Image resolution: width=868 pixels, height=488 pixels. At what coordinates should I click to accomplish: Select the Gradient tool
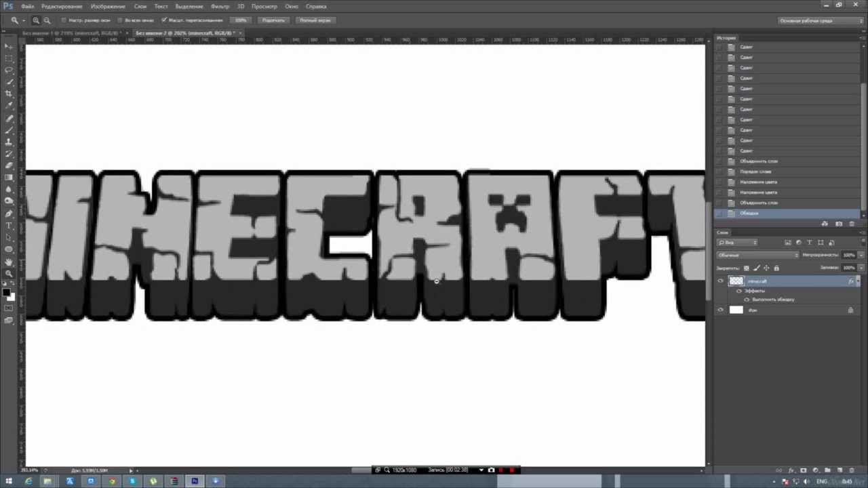pos(9,178)
